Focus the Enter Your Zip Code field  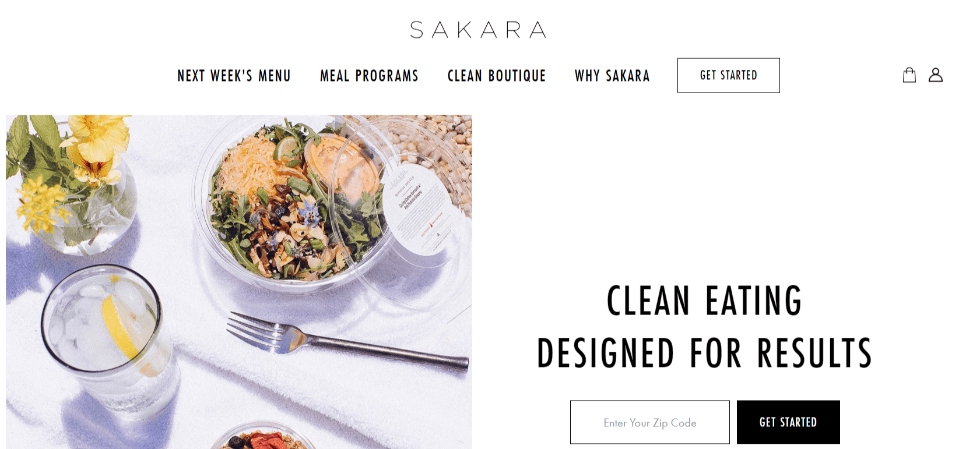point(650,422)
